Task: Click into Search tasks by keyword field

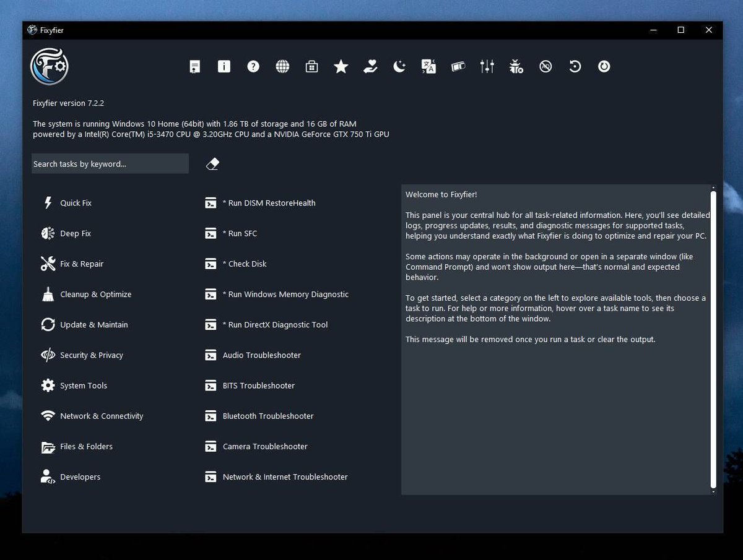Action: point(110,164)
